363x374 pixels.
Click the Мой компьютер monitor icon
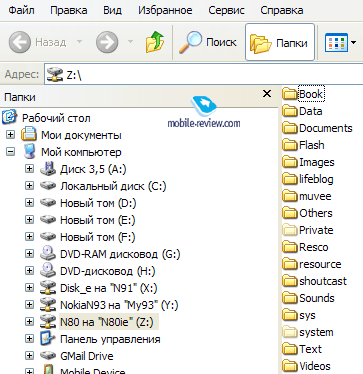[x=29, y=152]
